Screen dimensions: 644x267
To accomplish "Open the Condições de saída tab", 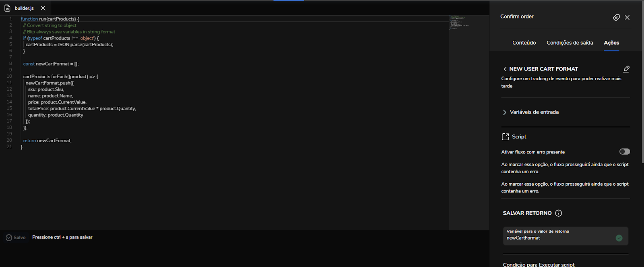I will coord(570,43).
